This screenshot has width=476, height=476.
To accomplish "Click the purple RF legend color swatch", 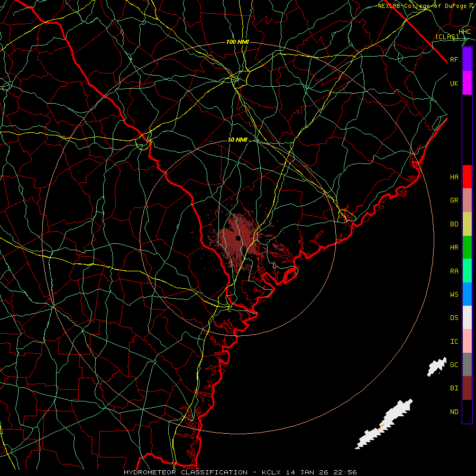I will pyautogui.click(x=467, y=59).
